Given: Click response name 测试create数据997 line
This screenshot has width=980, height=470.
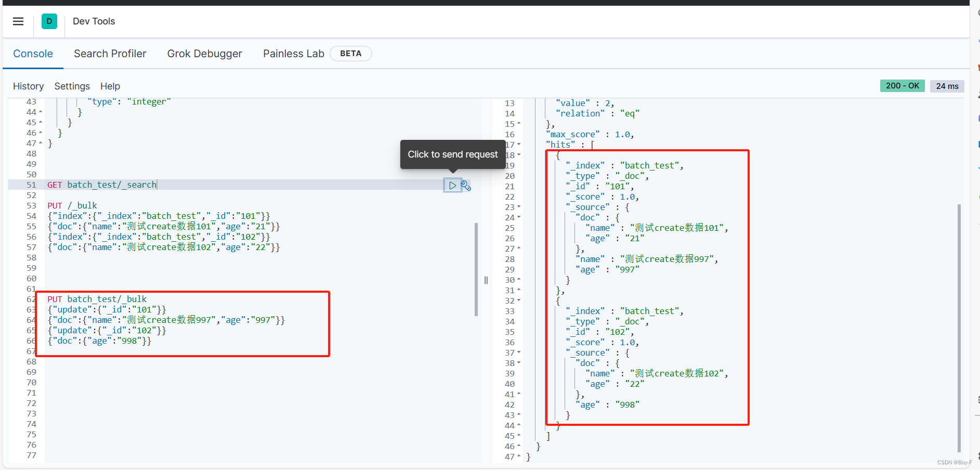Looking at the screenshot, I should [x=647, y=259].
